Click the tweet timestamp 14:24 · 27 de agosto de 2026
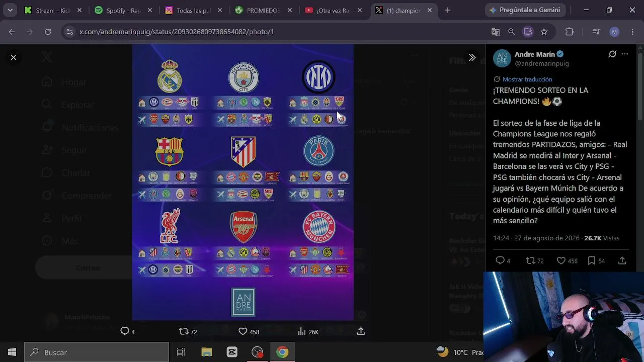The width and height of the screenshot is (644, 362). click(x=536, y=238)
